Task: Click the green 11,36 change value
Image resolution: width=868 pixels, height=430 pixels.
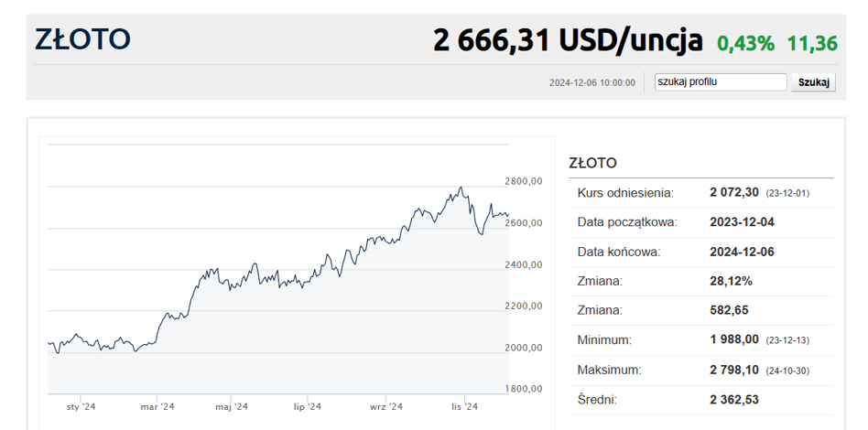Action: (812, 43)
